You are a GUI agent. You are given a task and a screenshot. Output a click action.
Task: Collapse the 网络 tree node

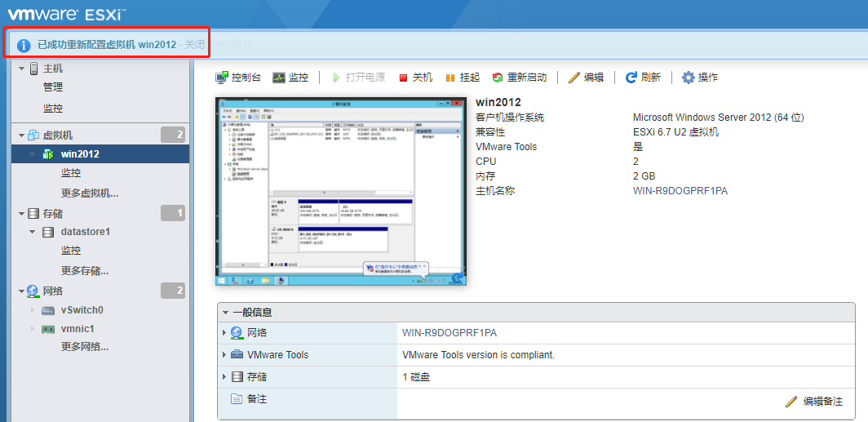click(21, 291)
